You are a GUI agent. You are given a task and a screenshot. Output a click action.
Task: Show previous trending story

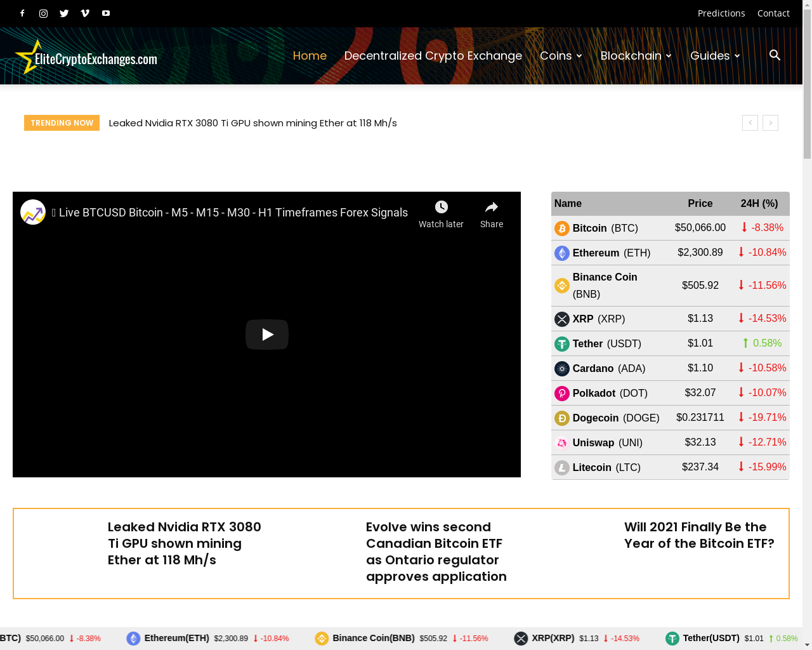[x=750, y=123]
